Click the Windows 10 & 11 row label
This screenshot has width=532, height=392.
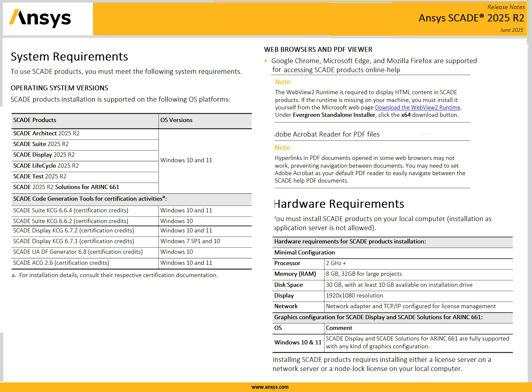click(x=298, y=342)
